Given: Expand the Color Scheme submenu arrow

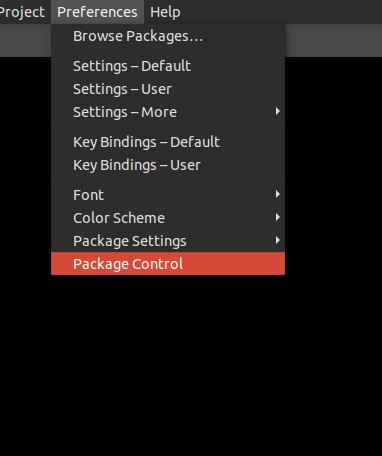Looking at the screenshot, I should coord(277,217).
